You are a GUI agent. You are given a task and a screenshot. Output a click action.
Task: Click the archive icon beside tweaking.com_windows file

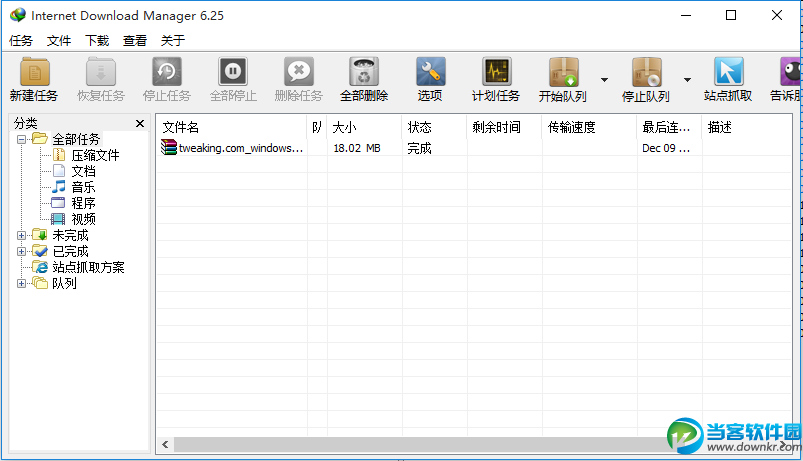click(x=168, y=148)
